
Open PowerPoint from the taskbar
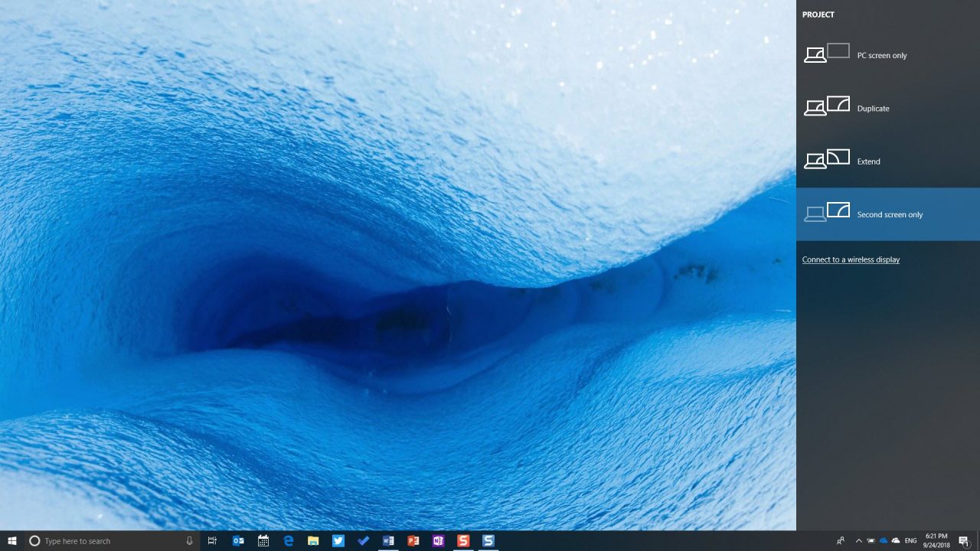click(x=413, y=541)
